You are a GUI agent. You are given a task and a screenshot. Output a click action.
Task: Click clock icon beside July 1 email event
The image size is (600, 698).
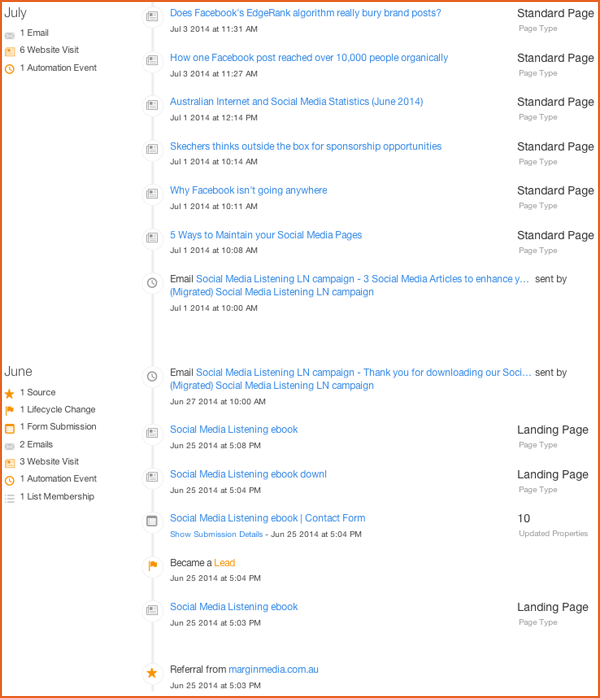152,283
